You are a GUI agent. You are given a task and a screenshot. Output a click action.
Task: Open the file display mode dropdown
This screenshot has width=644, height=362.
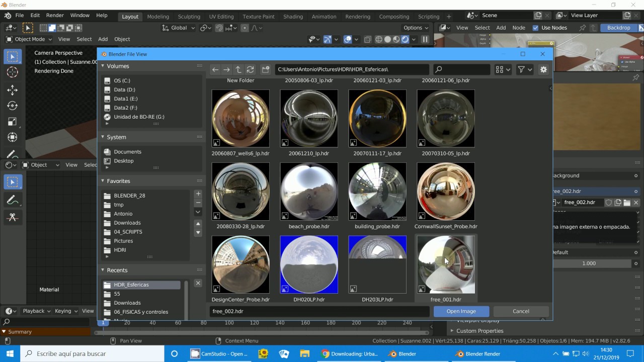(x=503, y=70)
